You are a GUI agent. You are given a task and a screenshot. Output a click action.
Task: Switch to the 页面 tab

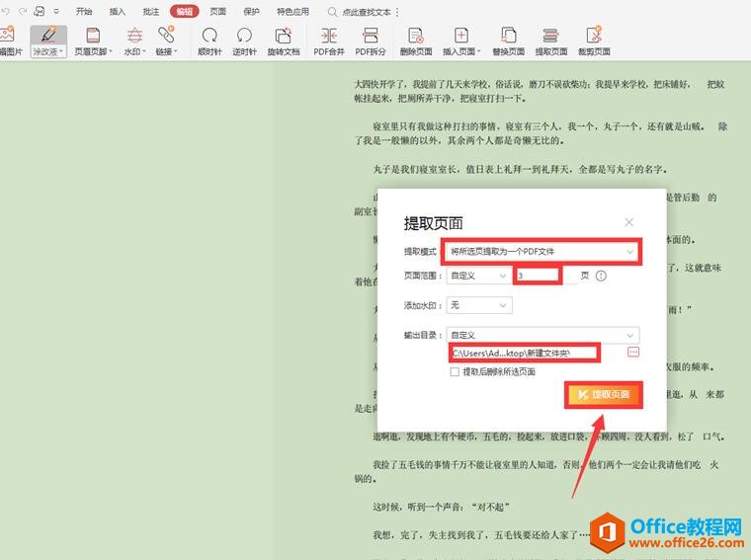[218, 12]
